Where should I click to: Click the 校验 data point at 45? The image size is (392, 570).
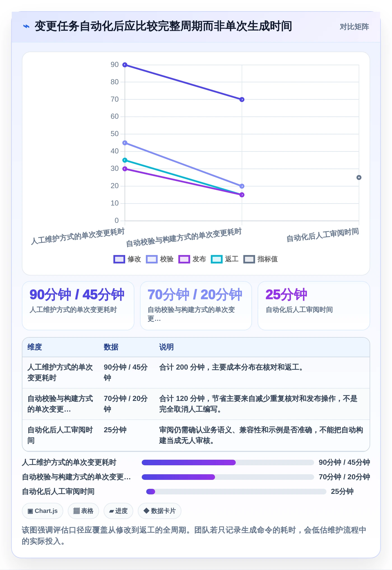coord(125,143)
